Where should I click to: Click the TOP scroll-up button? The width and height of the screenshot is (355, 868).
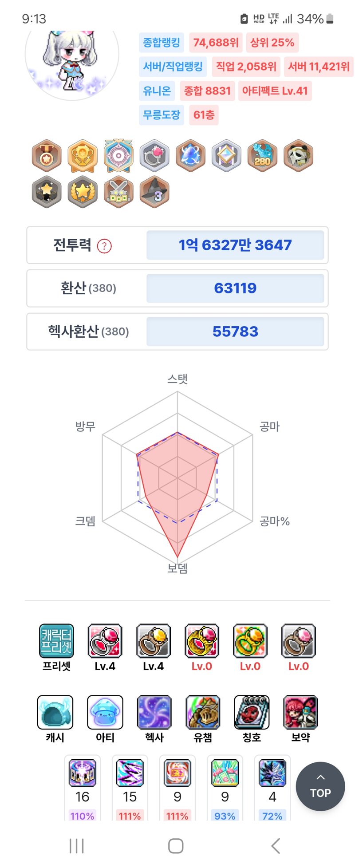(320, 786)
